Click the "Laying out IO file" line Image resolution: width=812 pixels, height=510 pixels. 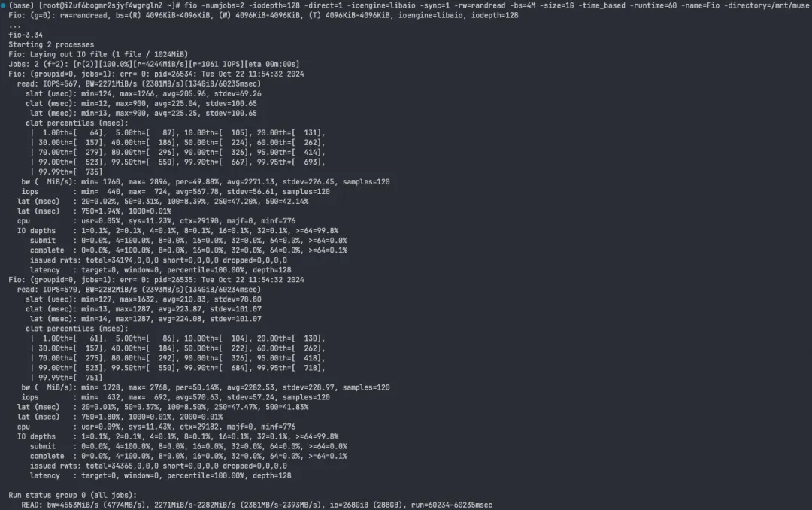98,54
